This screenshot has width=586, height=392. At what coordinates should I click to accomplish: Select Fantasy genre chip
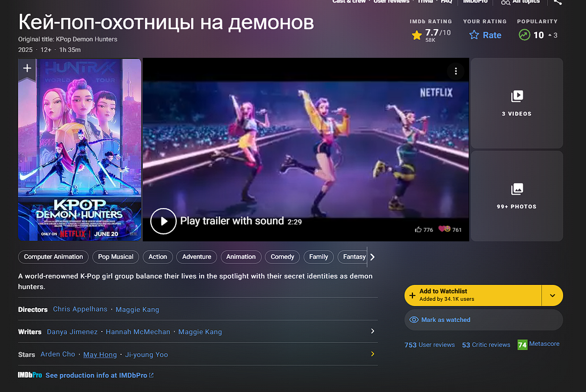[x=352, y=257]
